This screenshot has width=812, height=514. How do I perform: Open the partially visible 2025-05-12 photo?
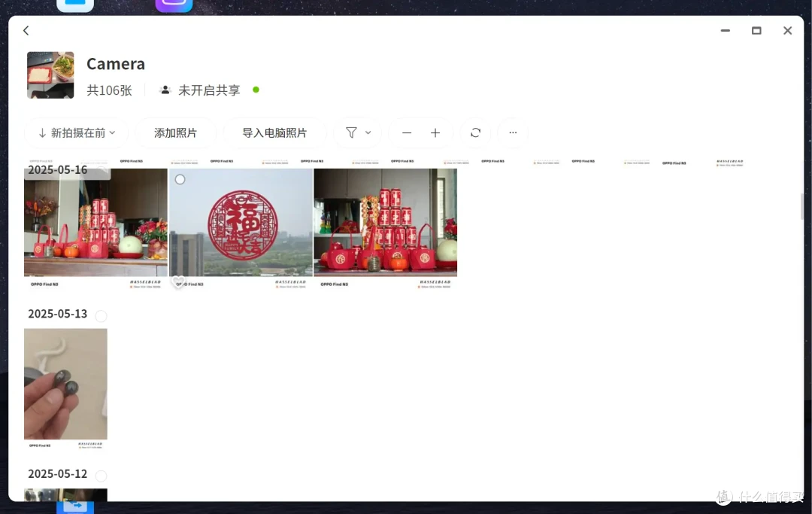pos(65,495)
